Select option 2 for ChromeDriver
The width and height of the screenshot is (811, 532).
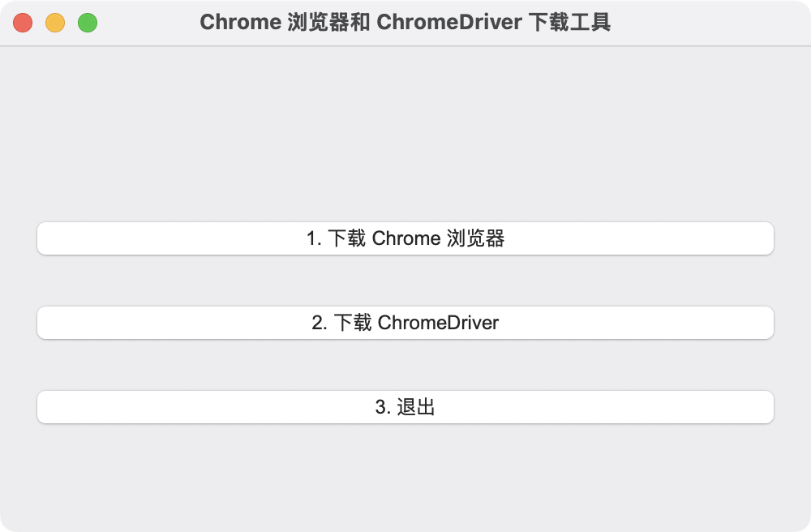click(405, 323)
